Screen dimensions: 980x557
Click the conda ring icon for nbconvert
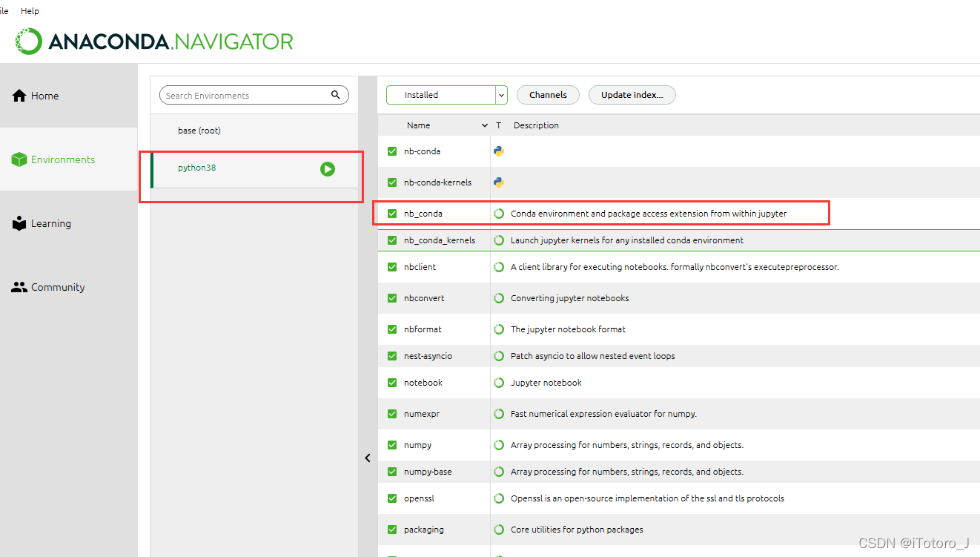499,298
